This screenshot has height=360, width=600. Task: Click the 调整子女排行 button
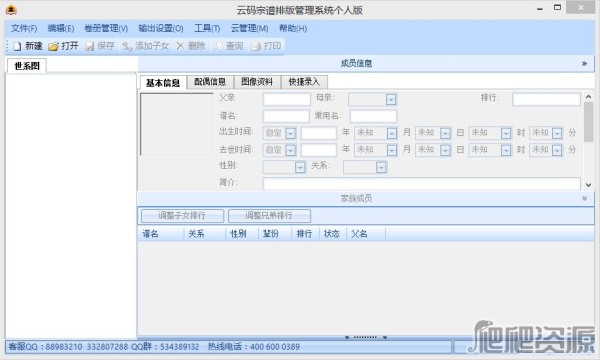pyautogui.click(x=182, y=216)
